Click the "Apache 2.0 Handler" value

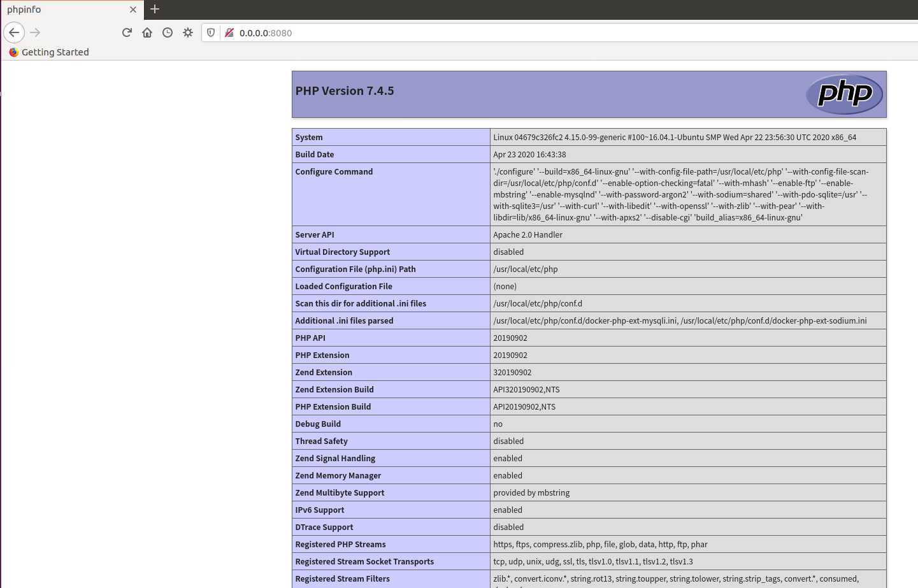(528, 235)
